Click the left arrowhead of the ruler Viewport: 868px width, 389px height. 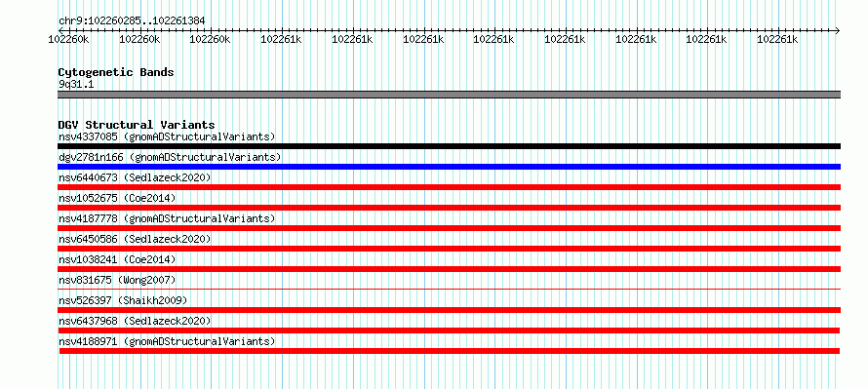pyautogui.click(x=60, y=30)
